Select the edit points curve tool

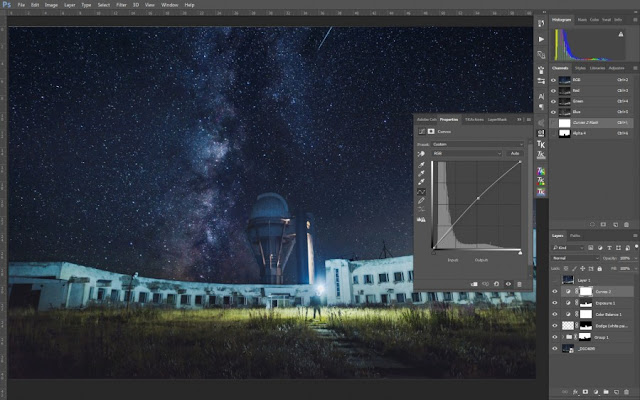(421, 192)
